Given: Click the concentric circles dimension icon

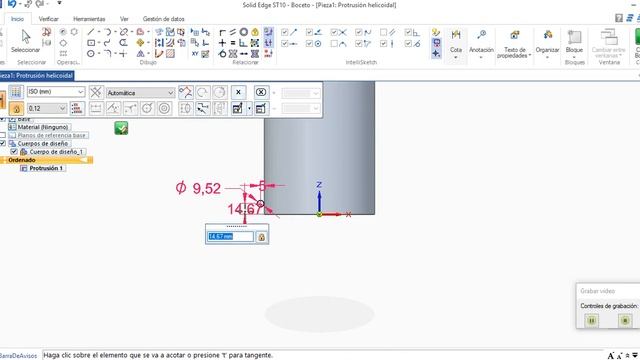Looking at the screenshot, I should click(164, 108).
